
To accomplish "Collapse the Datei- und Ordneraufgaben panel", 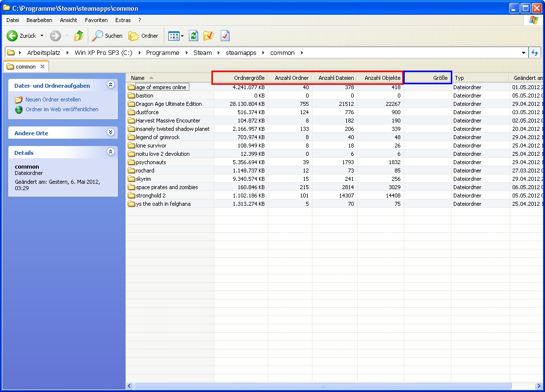I will tap(110, 84).
